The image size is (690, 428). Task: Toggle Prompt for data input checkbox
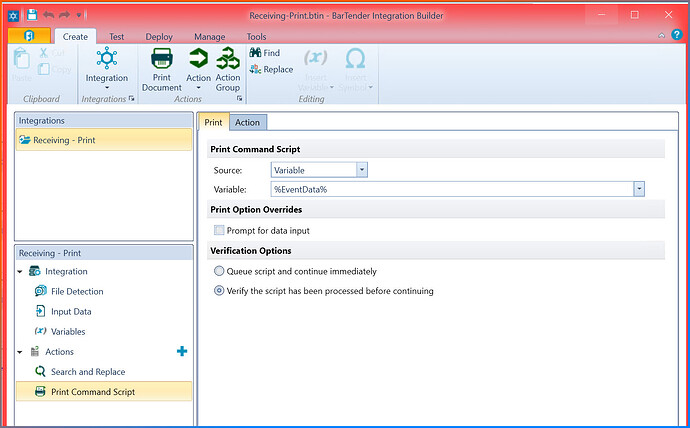pyautogui.click(x=219, y=230)
